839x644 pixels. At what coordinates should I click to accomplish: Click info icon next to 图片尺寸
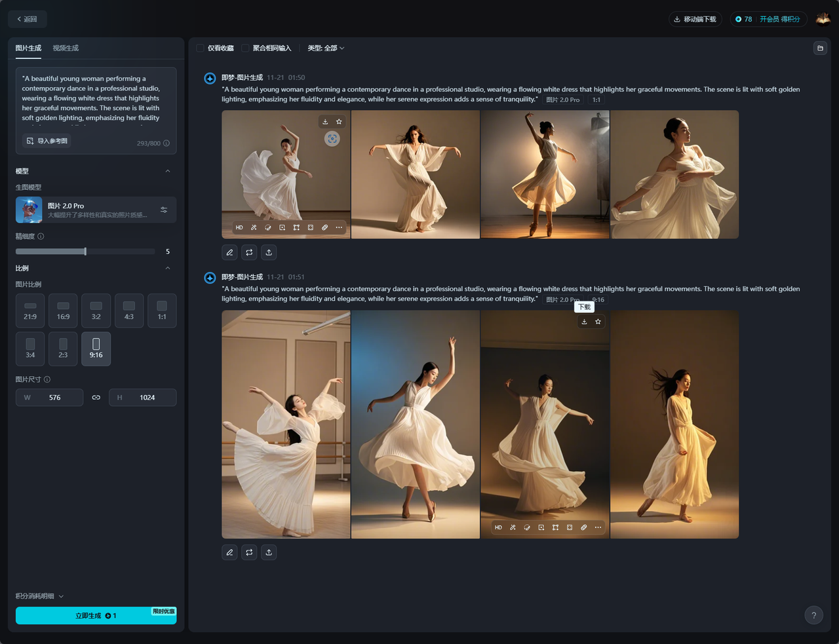click(x=47, y=379)
